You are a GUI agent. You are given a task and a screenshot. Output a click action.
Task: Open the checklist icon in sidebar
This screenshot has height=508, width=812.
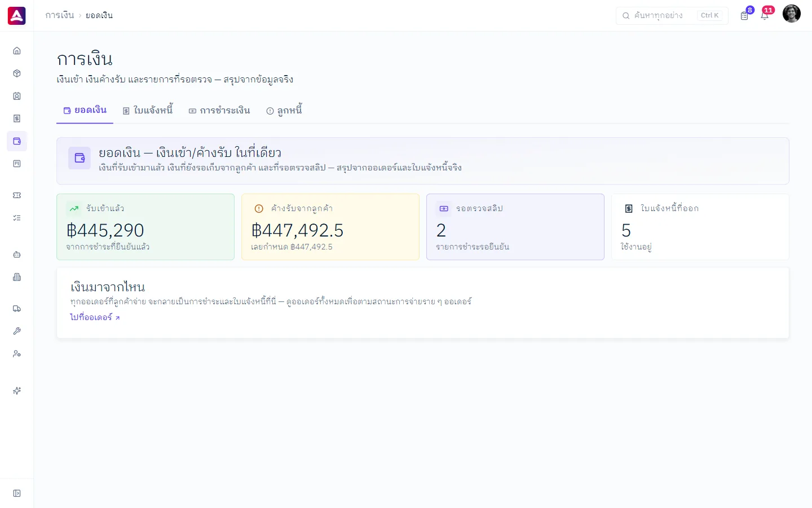[x=17, y=218]
